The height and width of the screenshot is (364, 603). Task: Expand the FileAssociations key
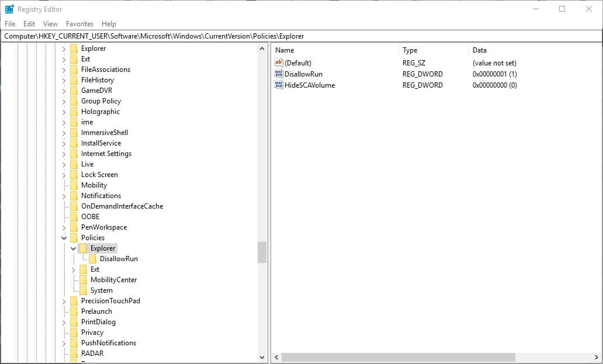coord(64,70)
